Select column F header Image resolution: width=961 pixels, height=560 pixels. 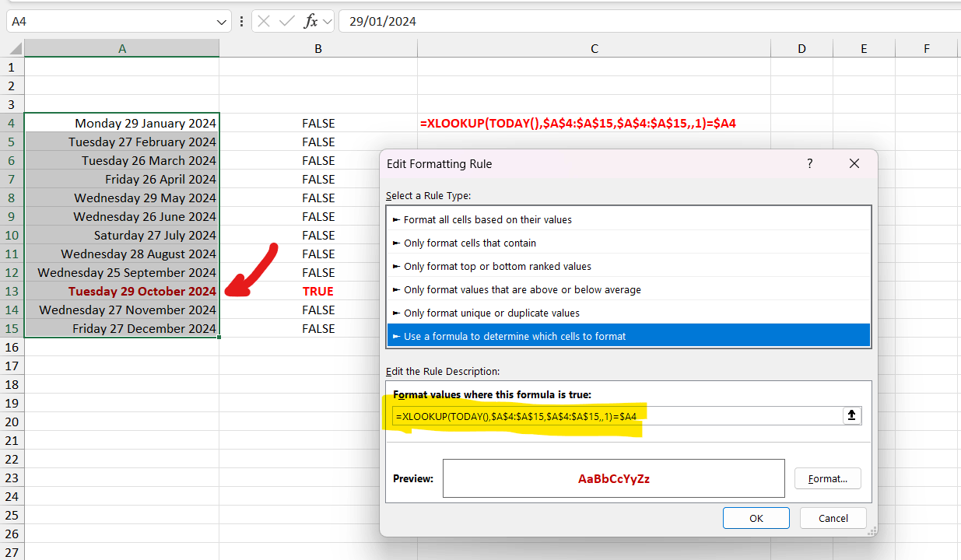click(x=927, y=48)
